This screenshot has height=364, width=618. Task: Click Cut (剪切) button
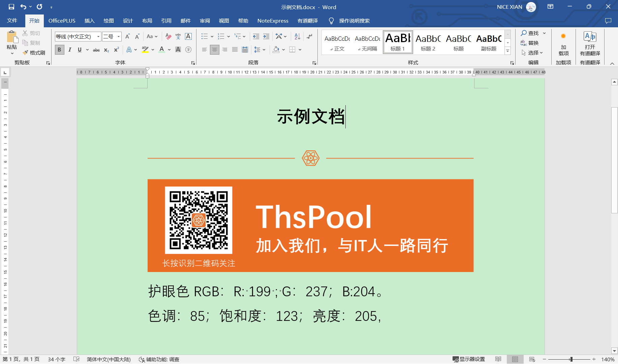(31, 33)
